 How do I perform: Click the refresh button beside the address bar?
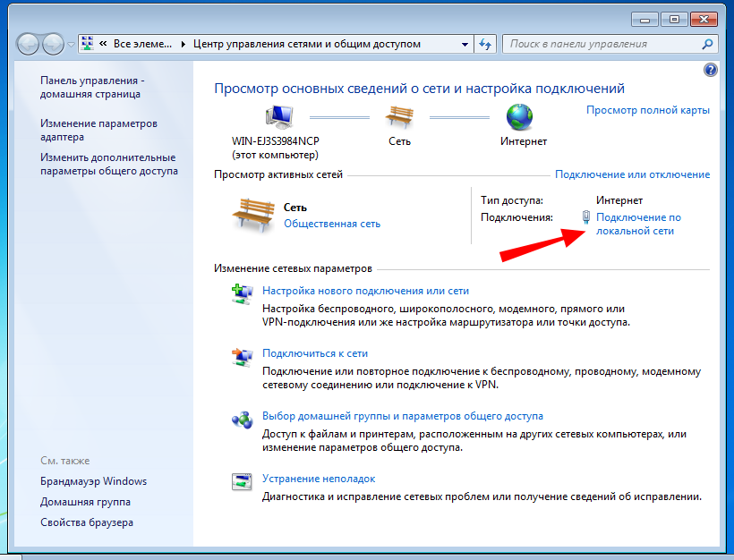click(x=485, y=44)
